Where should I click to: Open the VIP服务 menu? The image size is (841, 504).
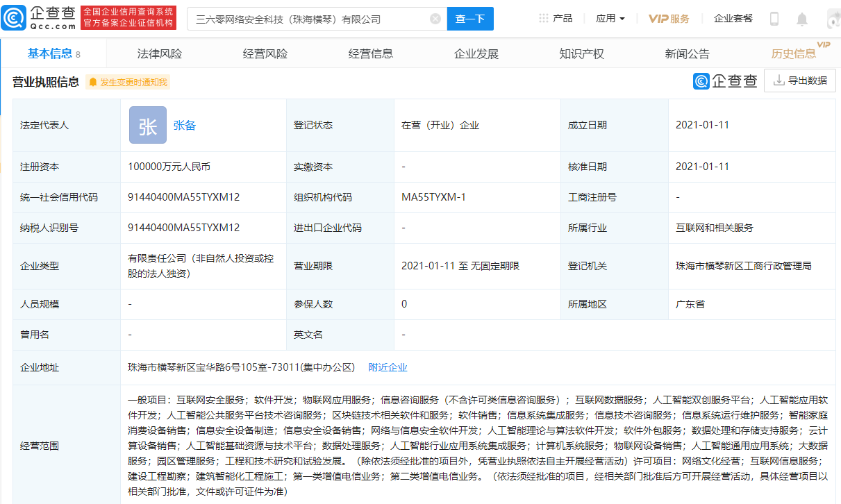tap(667, 19)
